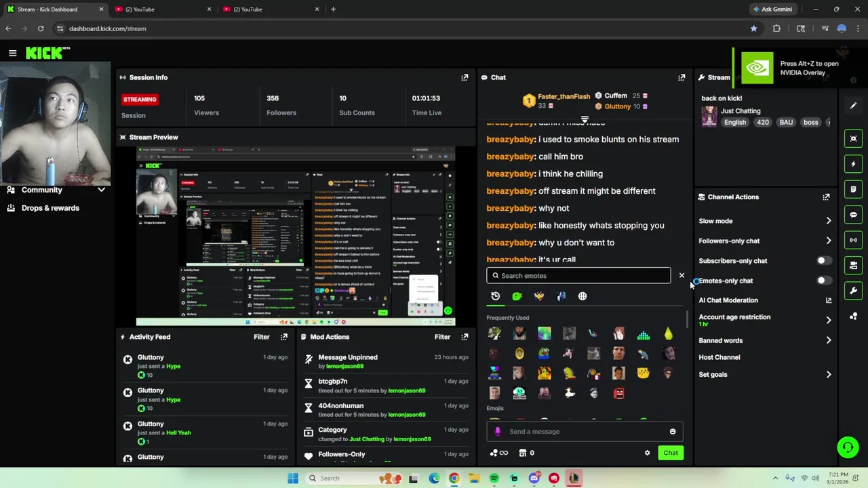Close the emote picker with X

(x=682, y=276)
